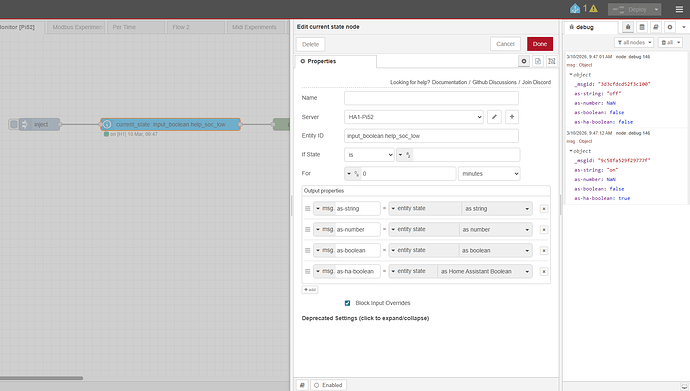Remove the as-number output property
Screen dimensions: 690x391
pyautogui.click(x=544, y=230)
